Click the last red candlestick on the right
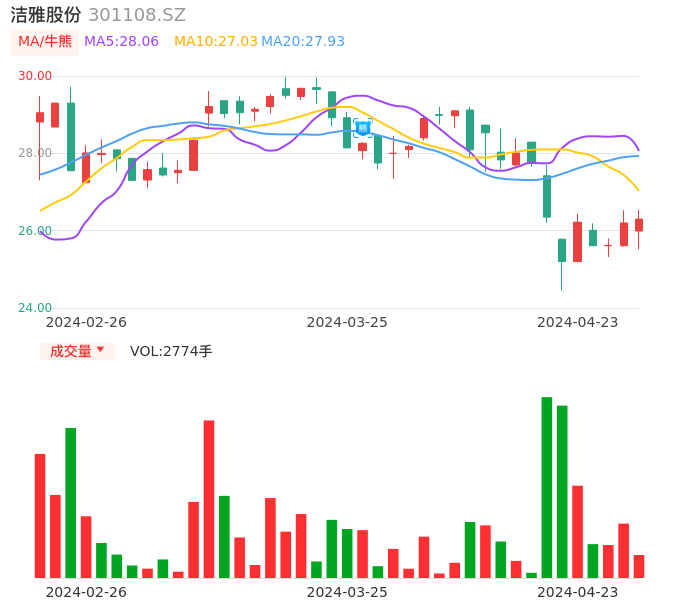The width and height of the screenshot is (686, 606). (639, 225)
